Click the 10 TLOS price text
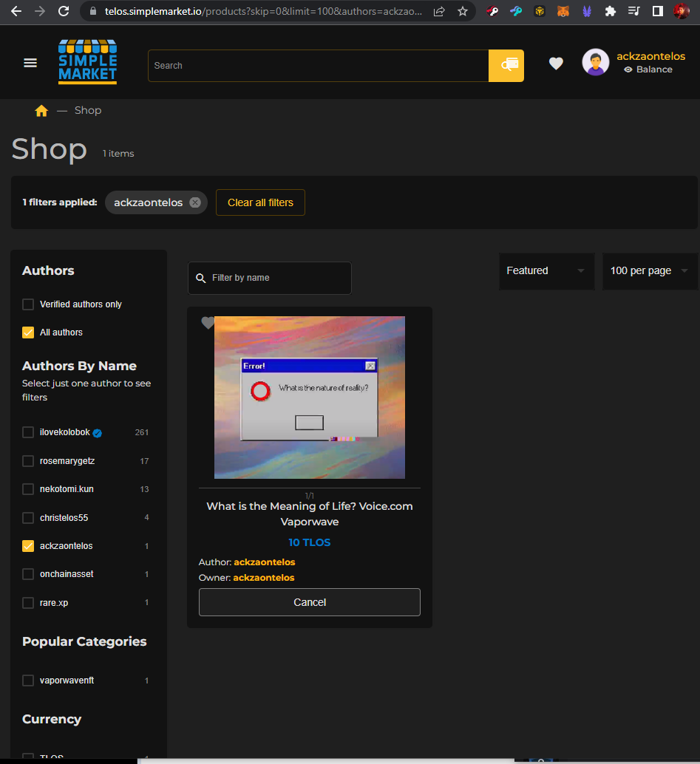700x764 pixels. [x=310, y=543]
